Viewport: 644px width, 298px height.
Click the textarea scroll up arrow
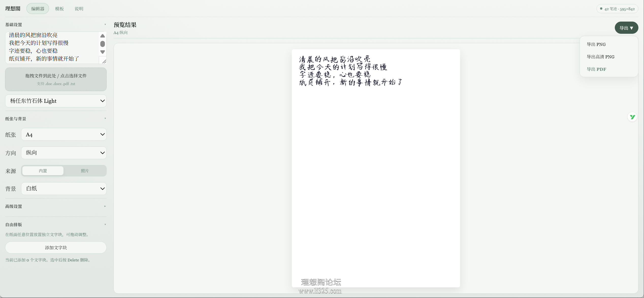pos(103,36)
